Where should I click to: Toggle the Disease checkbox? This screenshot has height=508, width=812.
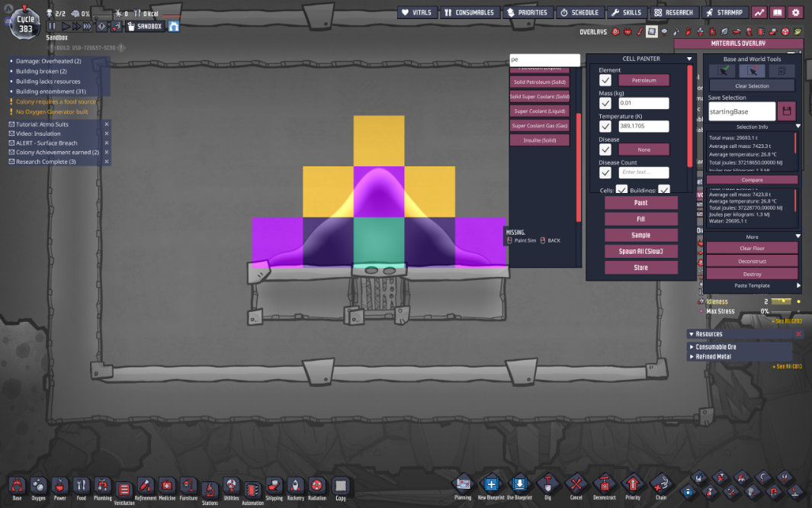605,150
